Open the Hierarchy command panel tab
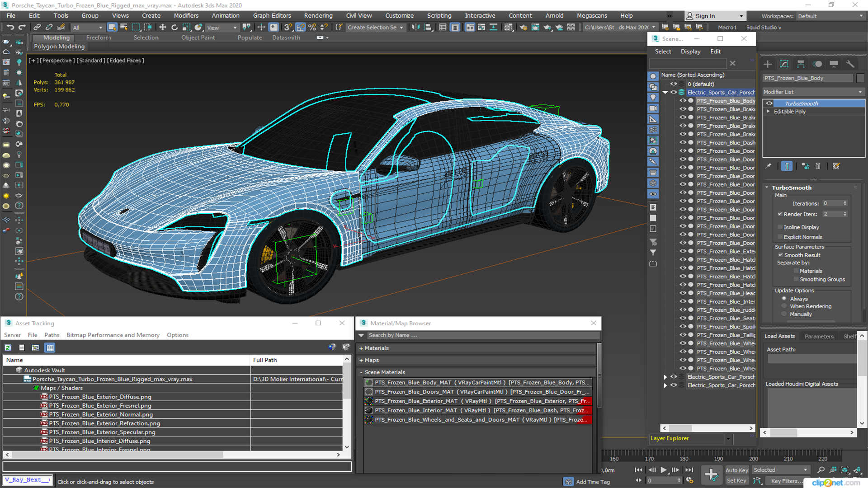Viewport: 868px width, 488px height. (801, 64)
